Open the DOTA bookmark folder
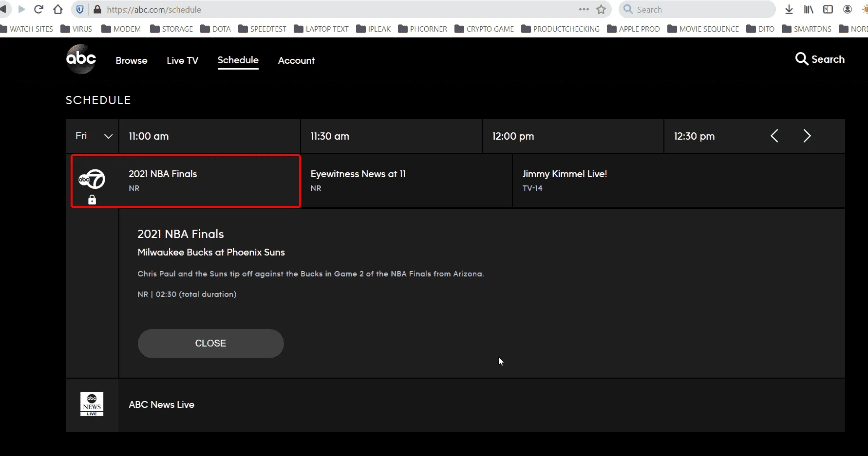This screenshot has height=456, width=868. 216,29
